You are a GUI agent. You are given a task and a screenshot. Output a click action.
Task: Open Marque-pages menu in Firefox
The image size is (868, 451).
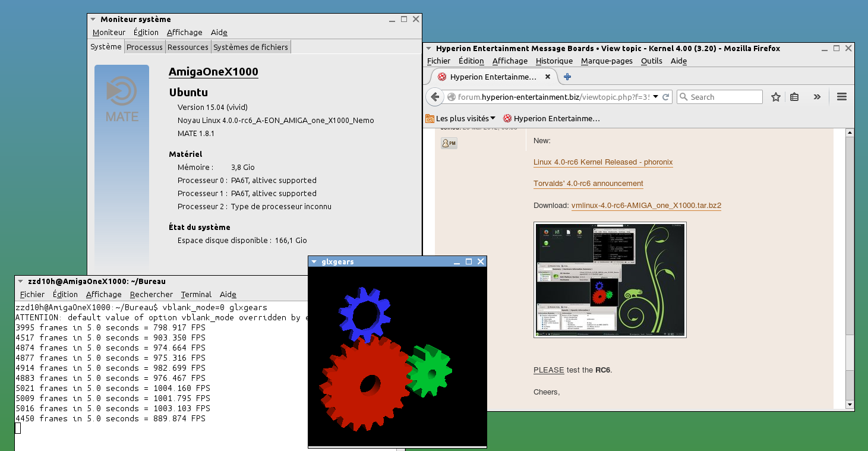607,61
